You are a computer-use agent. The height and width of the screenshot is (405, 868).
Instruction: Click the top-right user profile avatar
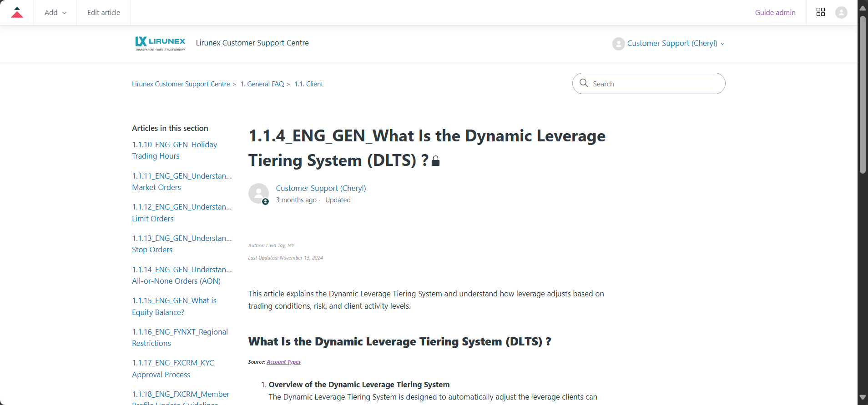coord(841,12)
